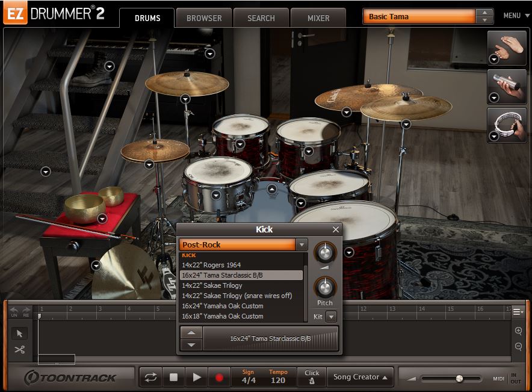Zoom out on the timeline
The image size is (532, 392).
tap(518, 346)
